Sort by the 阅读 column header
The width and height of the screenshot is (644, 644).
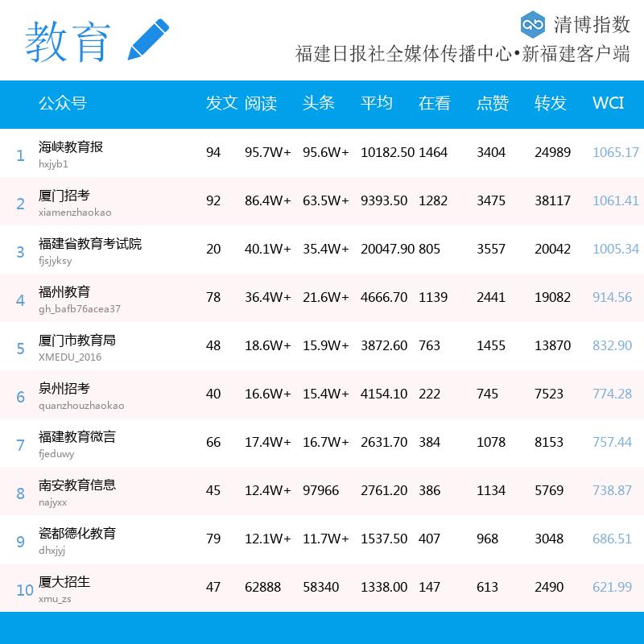(261, 103)
